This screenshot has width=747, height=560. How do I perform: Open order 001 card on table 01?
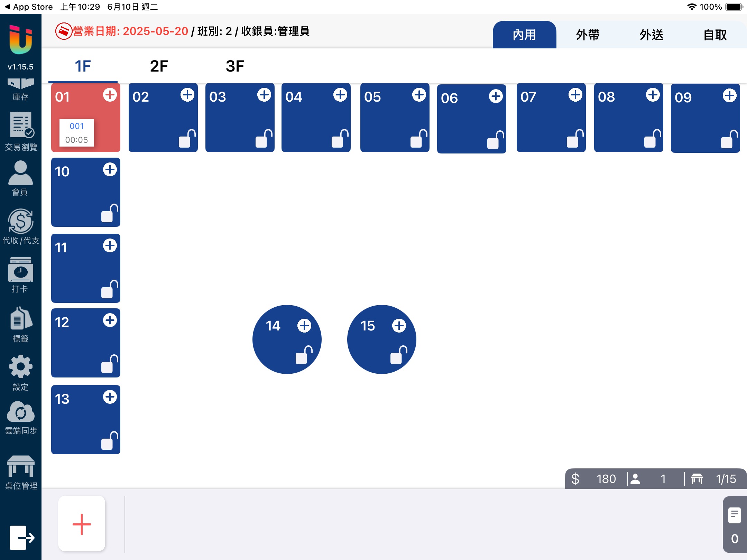click(76, 133)
